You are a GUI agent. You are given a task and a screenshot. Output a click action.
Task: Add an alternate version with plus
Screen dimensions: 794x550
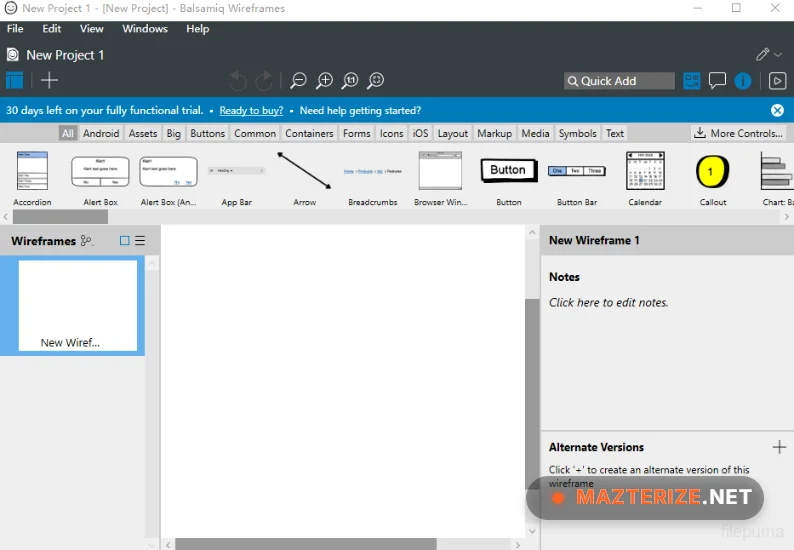[x=779, y=447]
